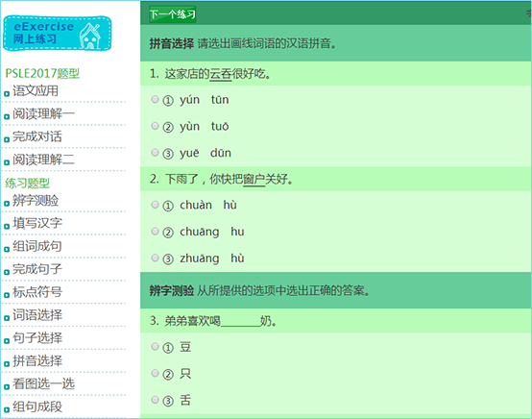Image resolution: width=532 pixels, height=419 pixels.
Task: Click the bullet icon beside 完成对话
Action: (7, 139)
